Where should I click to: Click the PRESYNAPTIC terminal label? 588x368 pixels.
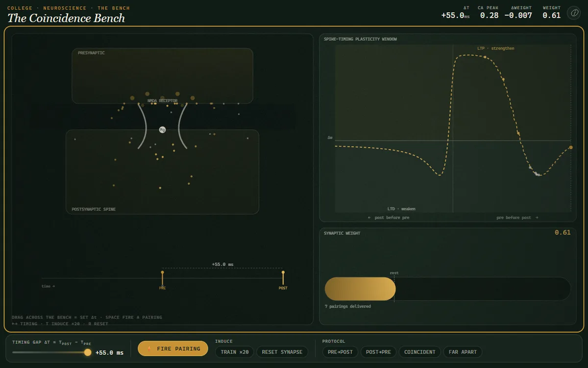point(91,53)
